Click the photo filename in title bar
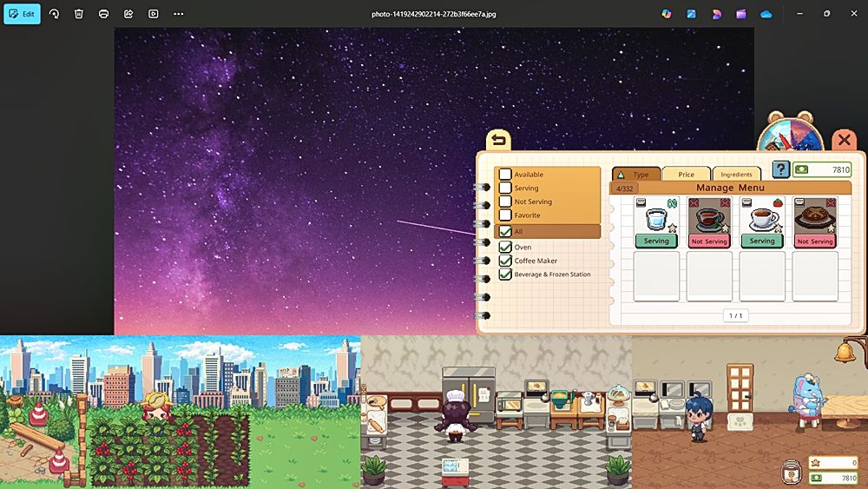 (433, 14)
